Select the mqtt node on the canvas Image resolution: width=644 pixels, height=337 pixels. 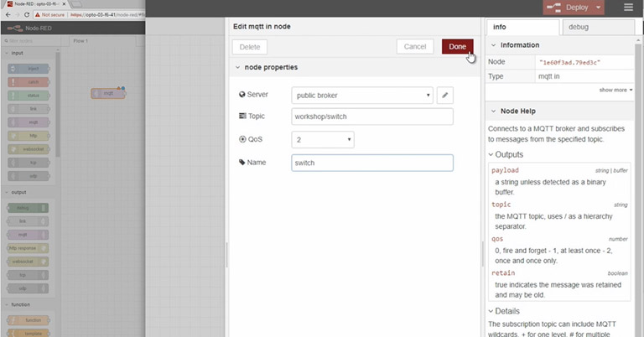107,93
